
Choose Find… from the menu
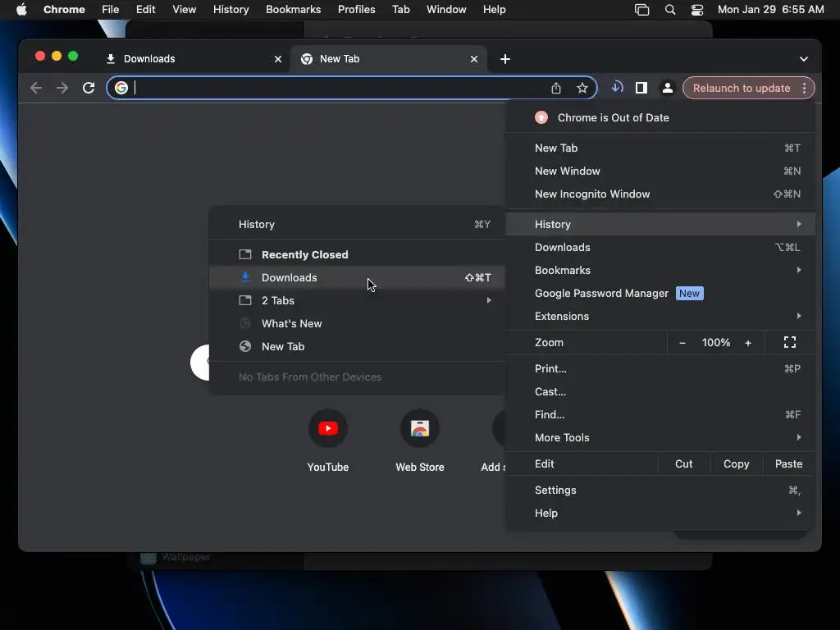click(x=660, y=414)
